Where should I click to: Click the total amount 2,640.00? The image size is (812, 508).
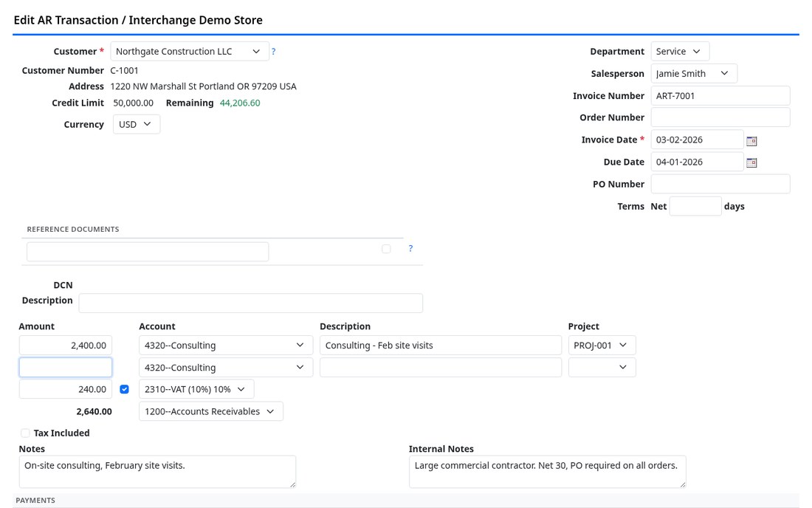94,412
